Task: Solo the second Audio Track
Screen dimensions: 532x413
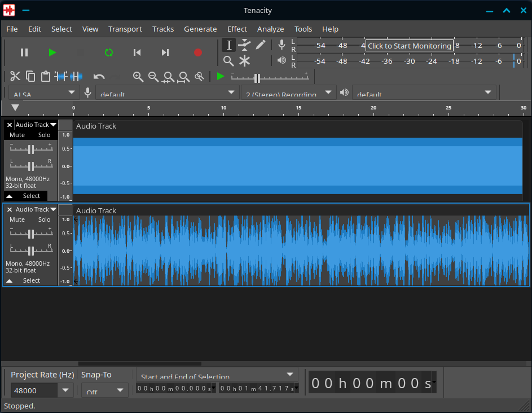Action: (44, 219)
